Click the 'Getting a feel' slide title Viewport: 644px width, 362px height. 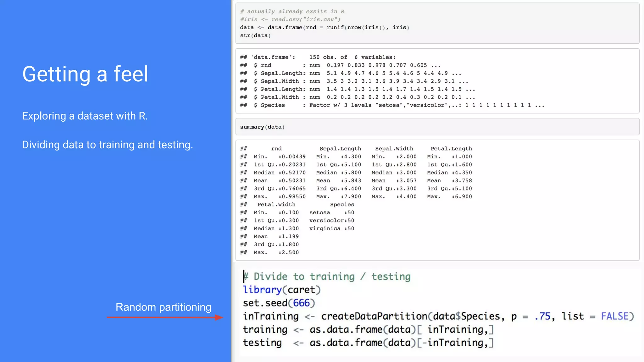pos(85,74)
